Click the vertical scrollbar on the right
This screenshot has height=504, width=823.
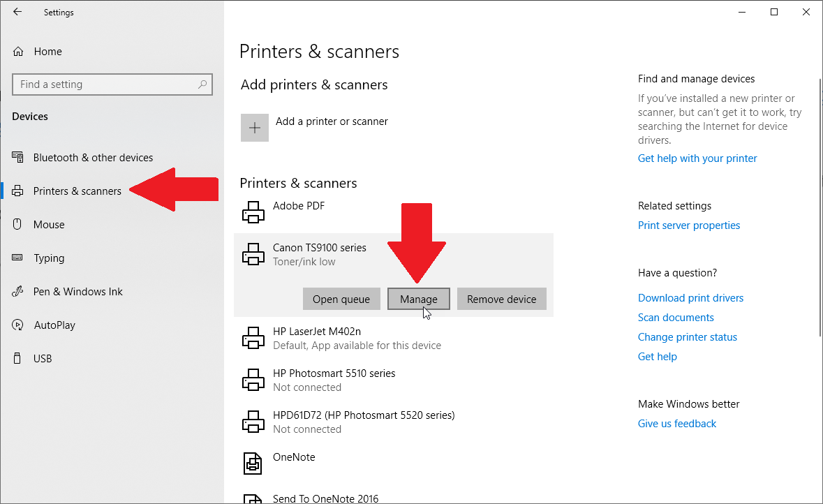820,207
